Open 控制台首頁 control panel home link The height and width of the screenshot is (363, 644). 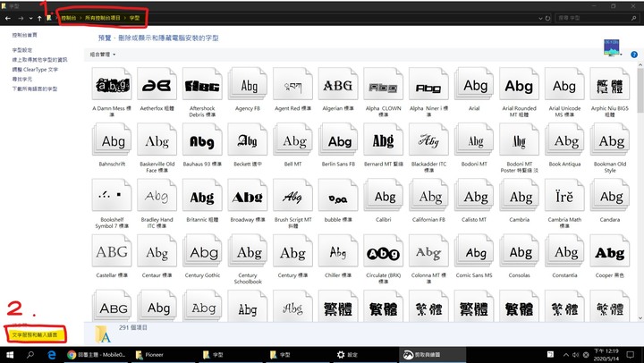tap(25, 35)
